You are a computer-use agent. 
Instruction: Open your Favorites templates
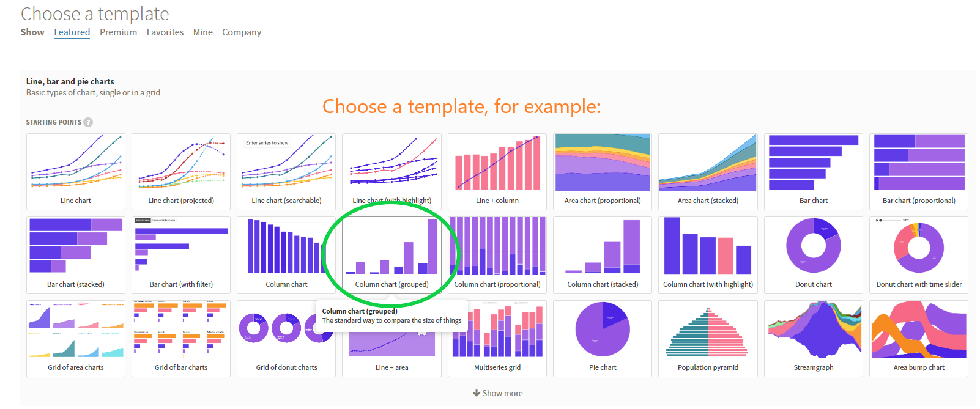tap(165, 32)
